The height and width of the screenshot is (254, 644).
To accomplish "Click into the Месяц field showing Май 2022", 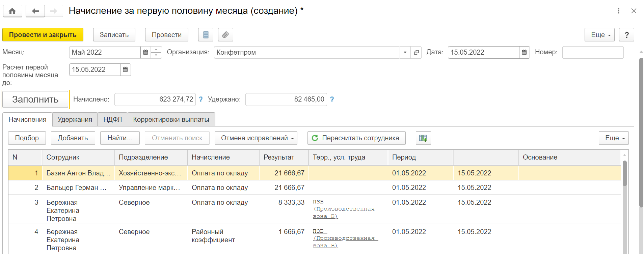I will [105, 52].
